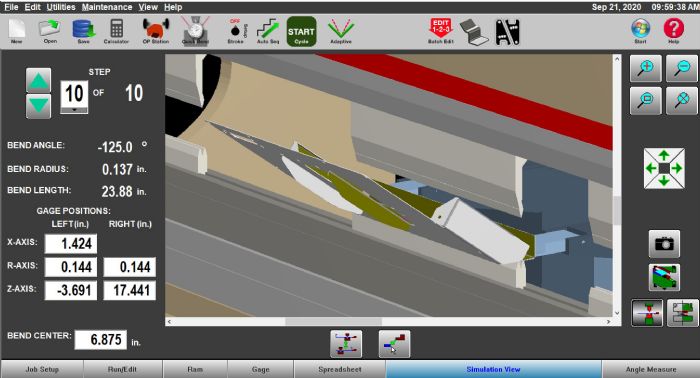700x378 pixels.
Task: Click the START Cycle button
Action: click(301, 32)
